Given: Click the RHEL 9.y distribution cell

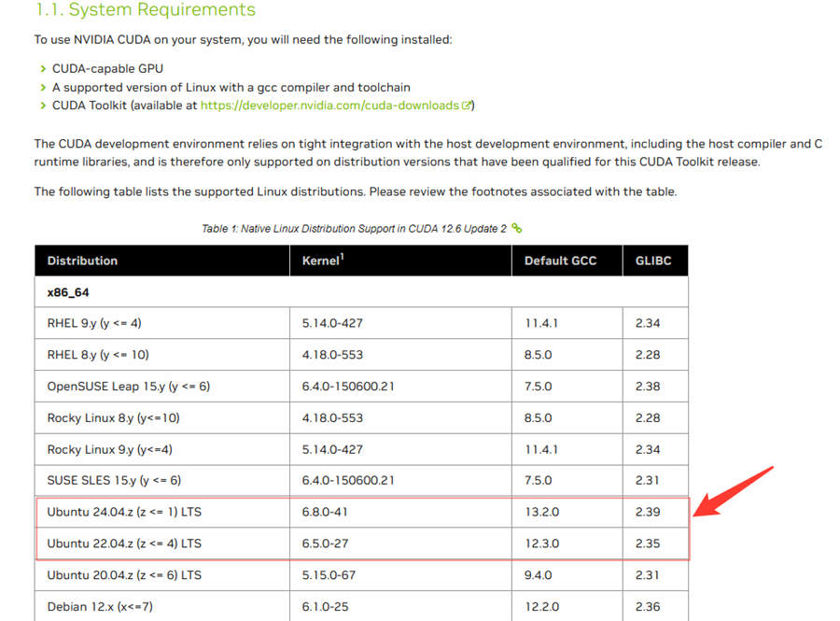Looking at the screenshot, I should click(94, 323).
